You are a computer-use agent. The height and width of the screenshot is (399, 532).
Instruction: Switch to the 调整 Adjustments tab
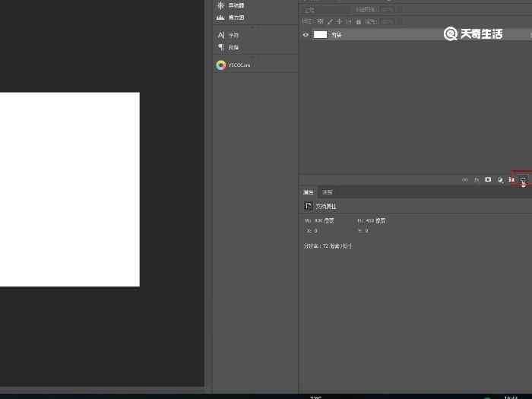(327, 192)
